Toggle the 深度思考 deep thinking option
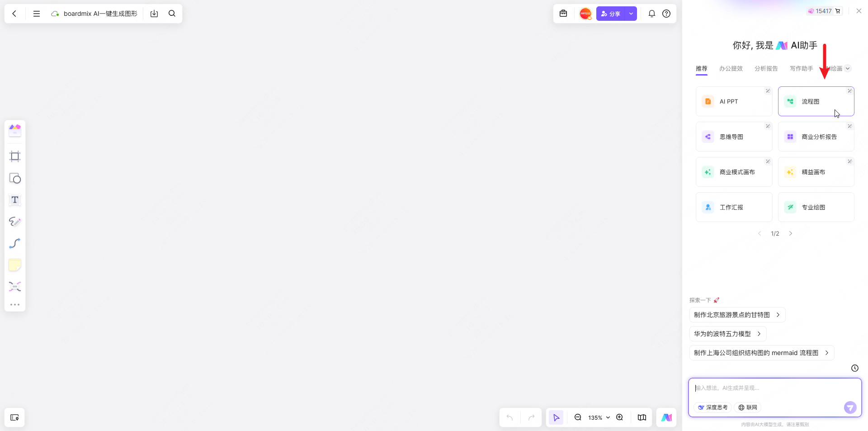868x431 pixels. point(712,407)
